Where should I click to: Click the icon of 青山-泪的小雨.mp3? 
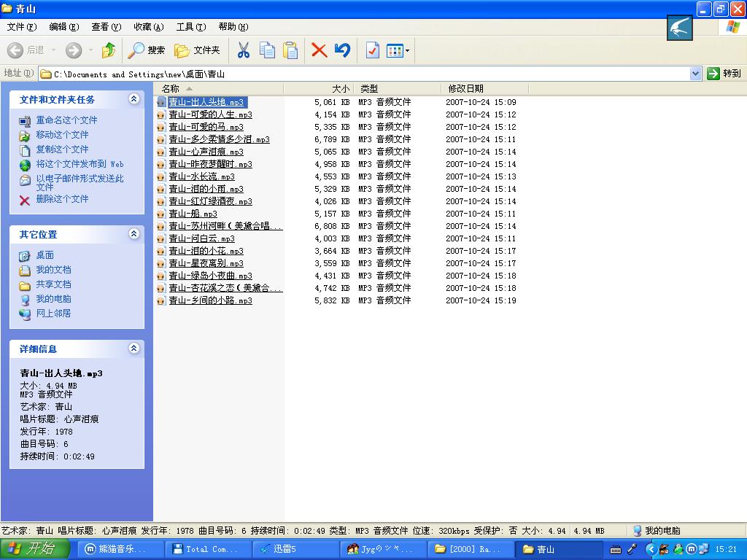coord(161,189)
